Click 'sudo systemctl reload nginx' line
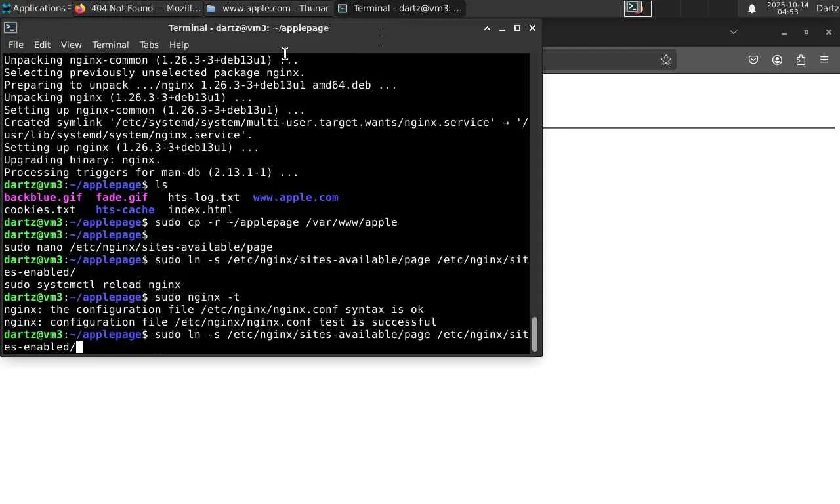This screenshot has height=504, width=840. [93, 285]
